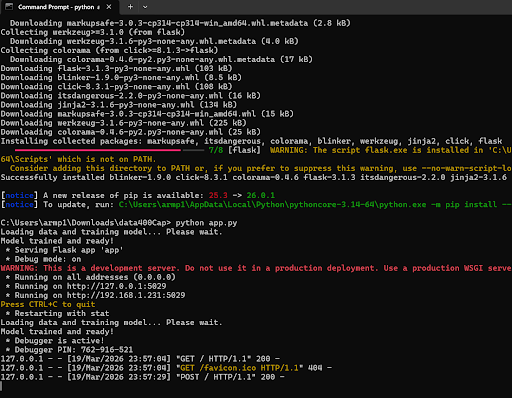The height and width of the screenshot is (398, 512).
Task: Click the "Press CTRL+C to quit" line
Action: (x=48, y=304)
